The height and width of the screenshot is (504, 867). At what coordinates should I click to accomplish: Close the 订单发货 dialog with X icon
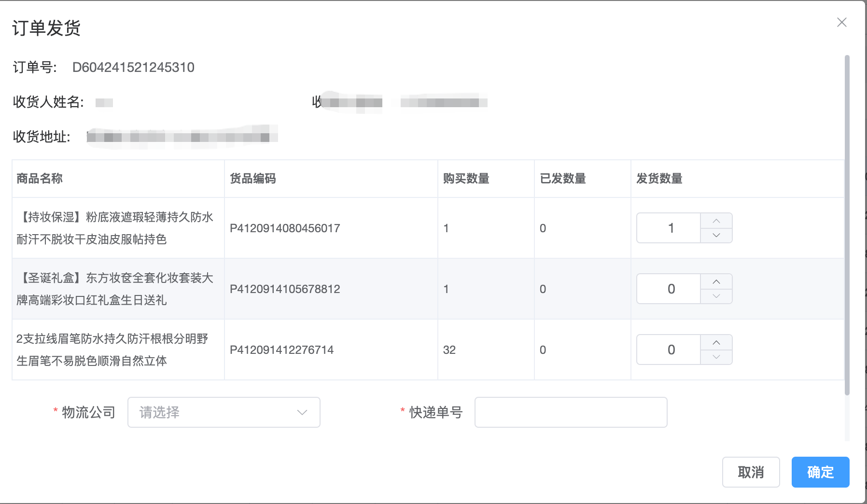[842, 22]
